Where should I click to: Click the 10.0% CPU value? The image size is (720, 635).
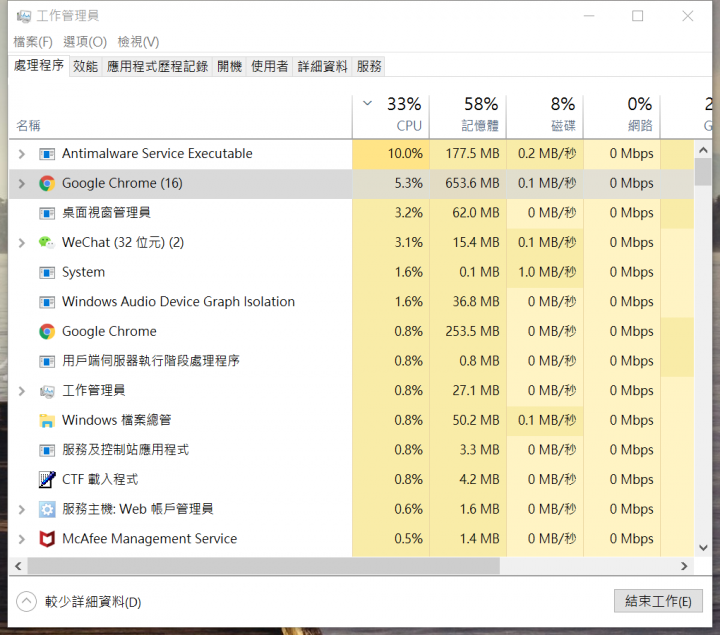tap(405, 154)
